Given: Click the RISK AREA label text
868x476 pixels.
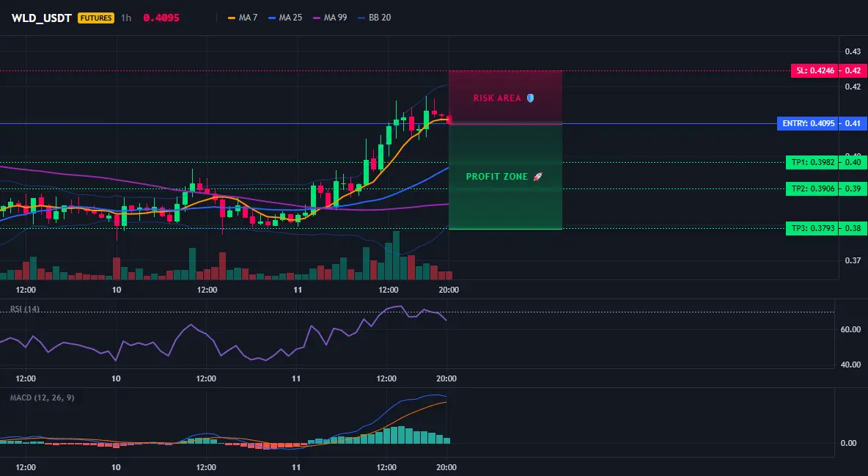Looking at the screenshot, I should click(x=497, y=98).
